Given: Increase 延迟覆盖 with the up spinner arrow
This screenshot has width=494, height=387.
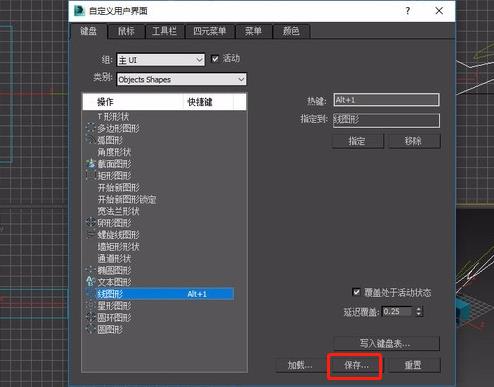Looking at the screenshot, I should tap(419, 309).
